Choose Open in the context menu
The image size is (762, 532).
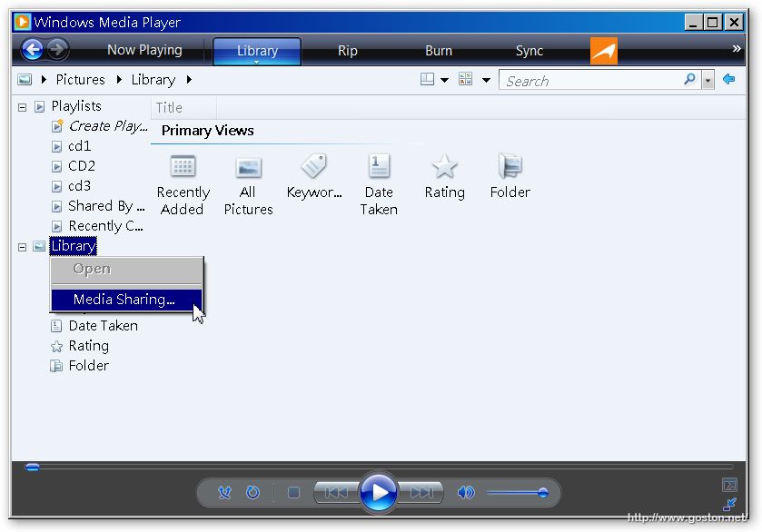tap(126, 269)
